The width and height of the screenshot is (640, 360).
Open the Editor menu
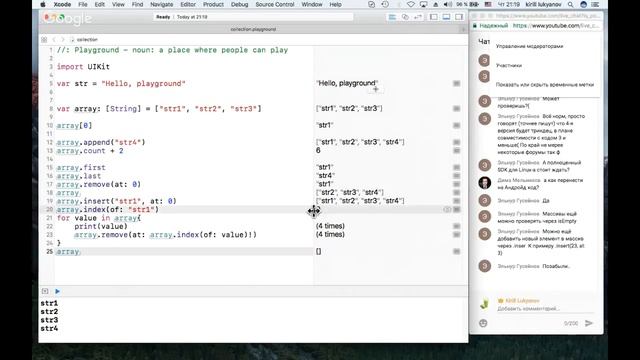tap(188, 4)
